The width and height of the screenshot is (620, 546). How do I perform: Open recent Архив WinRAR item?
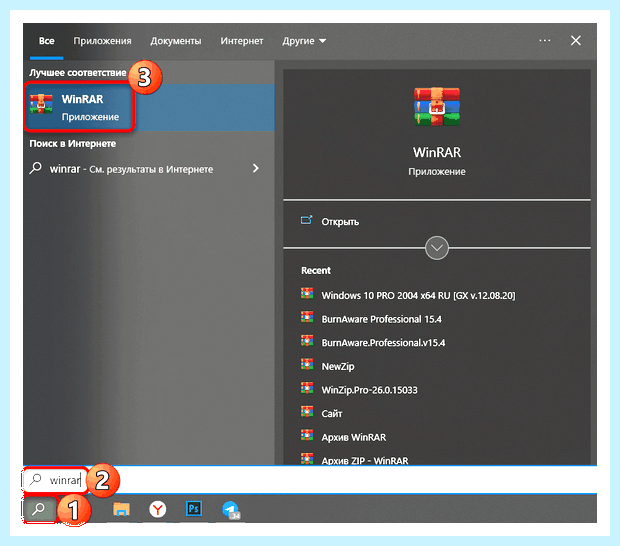(x=353, y=438)
